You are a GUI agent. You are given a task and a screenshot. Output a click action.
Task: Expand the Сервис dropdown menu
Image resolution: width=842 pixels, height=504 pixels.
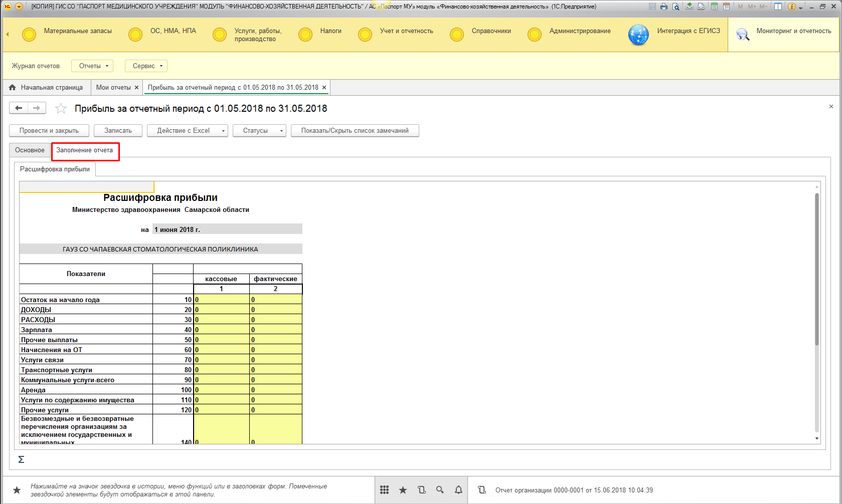pos(146,66)
